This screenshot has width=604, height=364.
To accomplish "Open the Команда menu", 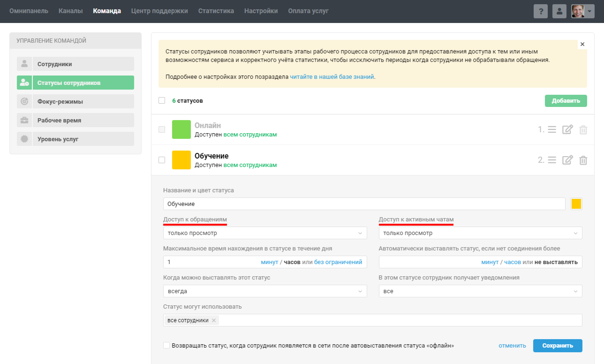I will coord(107,11).
